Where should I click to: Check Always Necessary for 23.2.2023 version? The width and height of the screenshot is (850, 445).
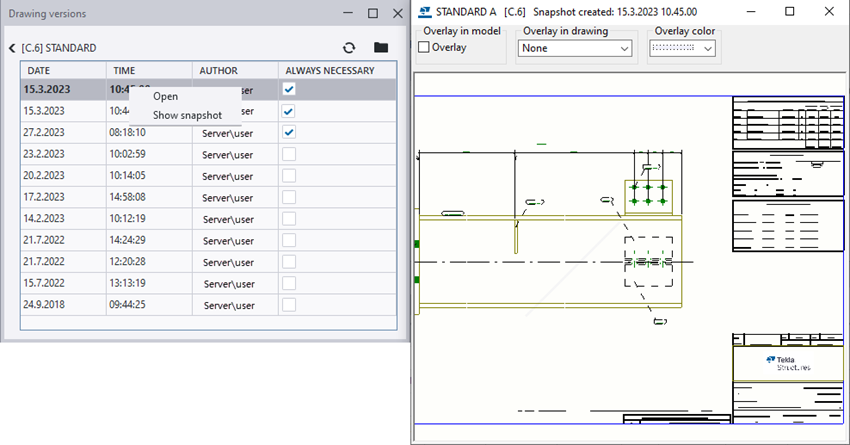pyautogui.click(x=289, y=154)
